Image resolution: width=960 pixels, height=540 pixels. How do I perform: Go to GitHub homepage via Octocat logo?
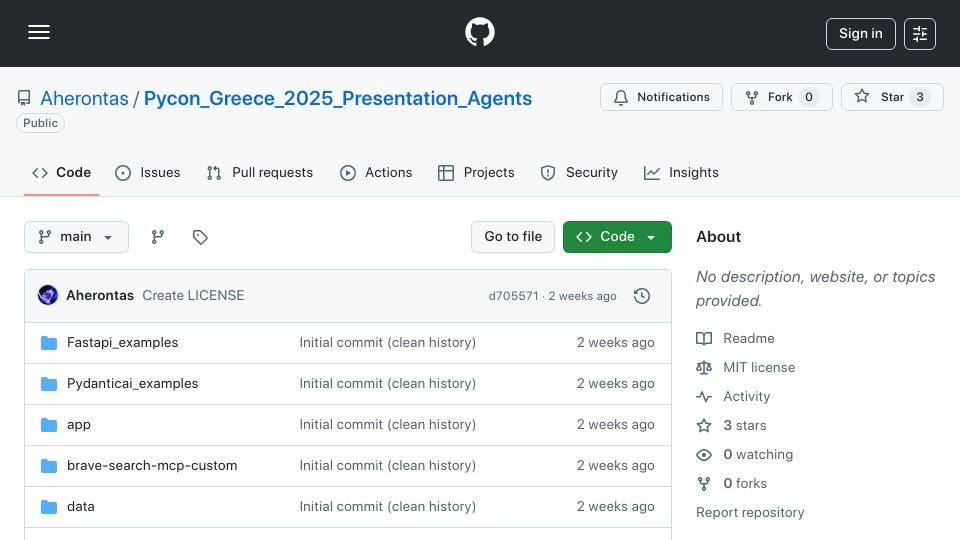pos(479,32)
